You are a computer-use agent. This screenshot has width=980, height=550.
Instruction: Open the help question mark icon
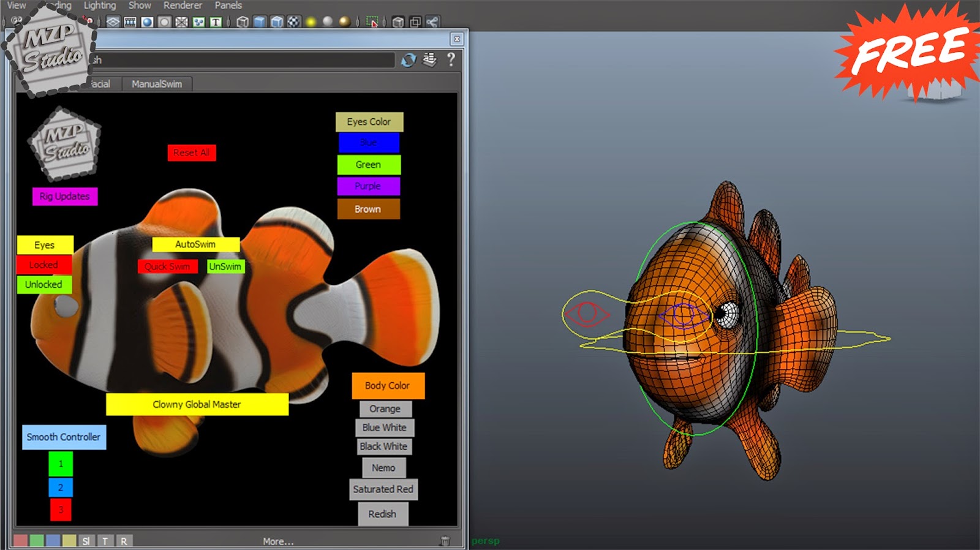pyautogui.click(x=451, y=59)
